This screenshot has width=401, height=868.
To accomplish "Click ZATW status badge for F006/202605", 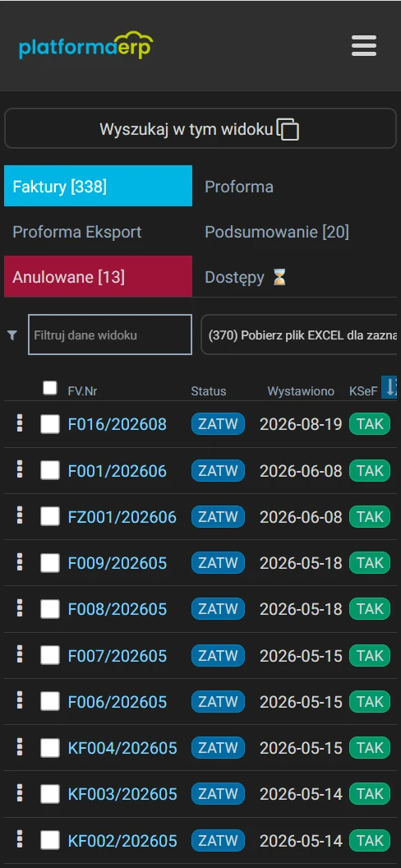I will tap(218, 701).
